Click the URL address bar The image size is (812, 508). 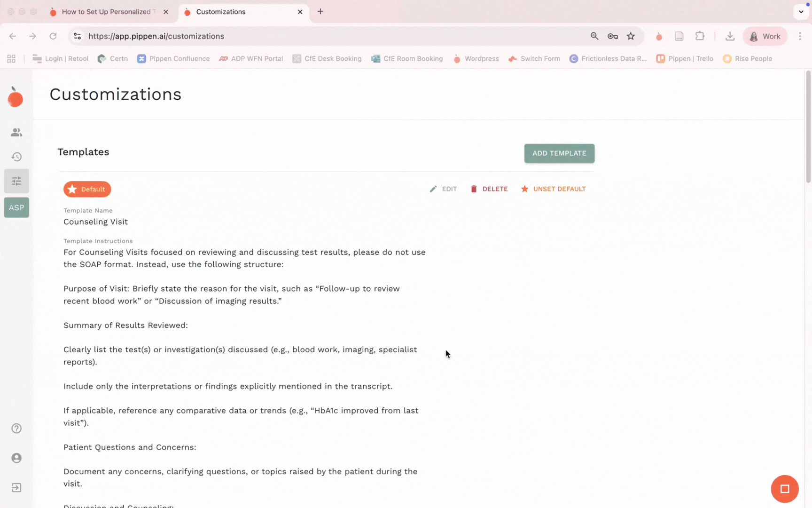point(329,36)
